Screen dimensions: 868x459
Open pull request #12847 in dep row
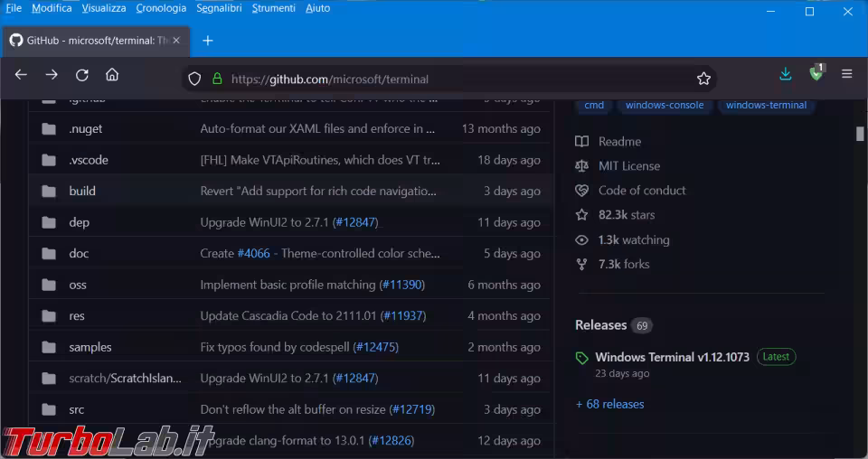click(356, 222)
